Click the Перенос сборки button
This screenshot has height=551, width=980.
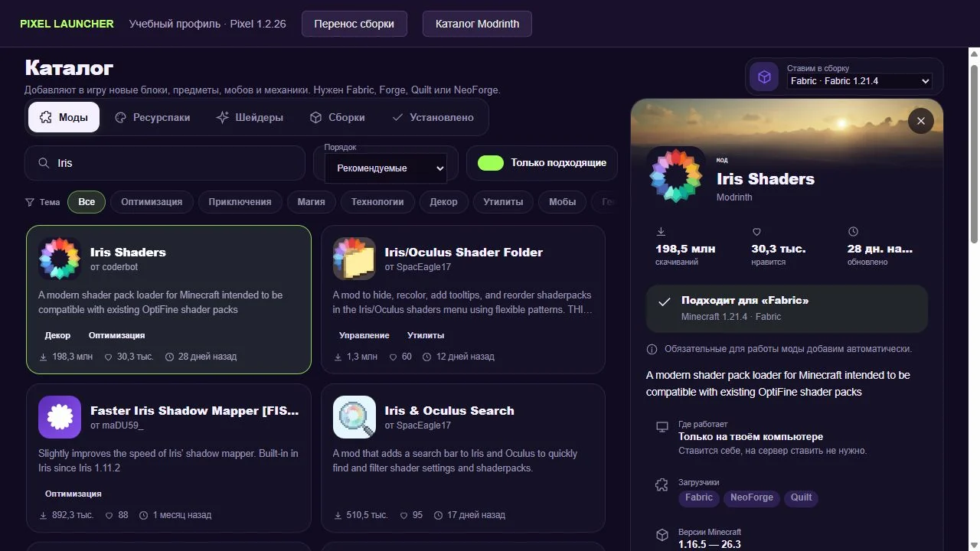tap(354, 24)
